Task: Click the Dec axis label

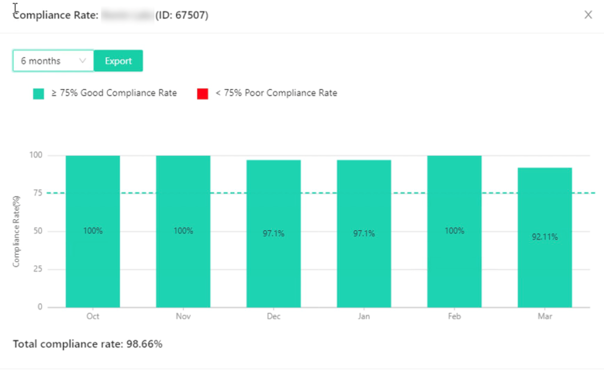Action: click(x=273, y=317)
